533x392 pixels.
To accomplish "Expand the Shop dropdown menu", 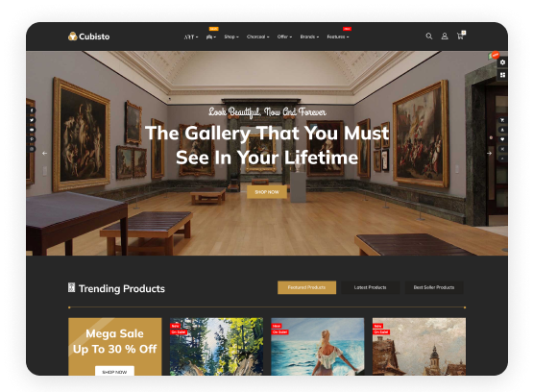I will pyautogui.click(x=231, y=37).
